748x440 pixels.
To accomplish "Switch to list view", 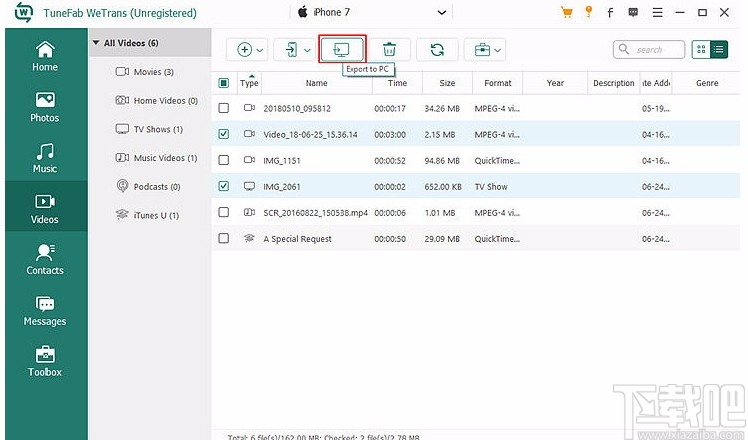I will 718,49.
